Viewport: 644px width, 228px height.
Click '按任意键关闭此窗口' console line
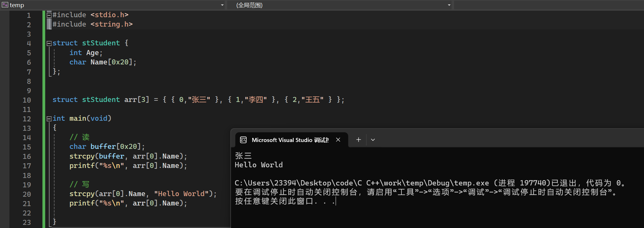click(x=285, y=201)
